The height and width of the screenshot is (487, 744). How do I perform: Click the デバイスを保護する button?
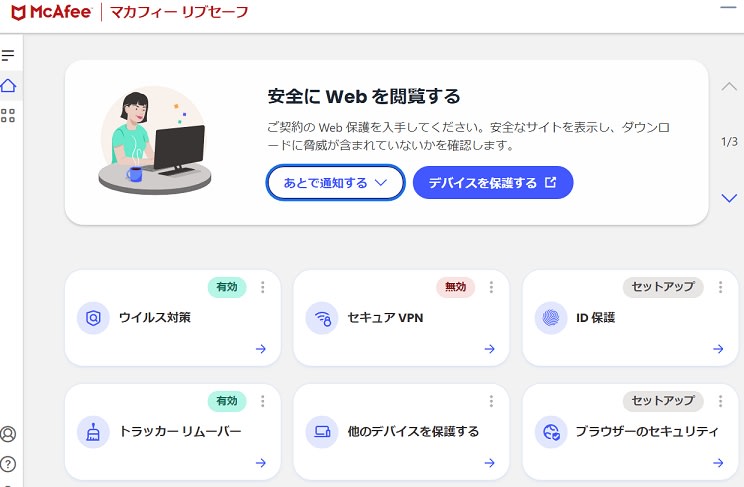coord(493,183)
